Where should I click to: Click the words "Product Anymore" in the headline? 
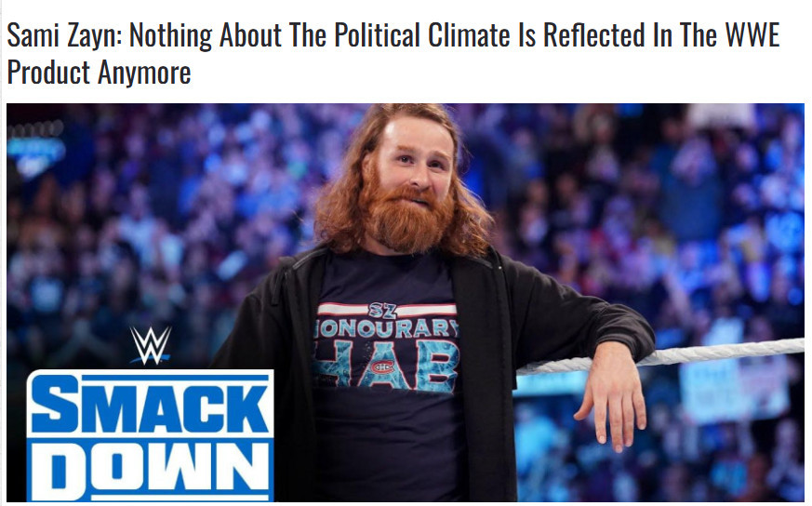coord(99,72)
